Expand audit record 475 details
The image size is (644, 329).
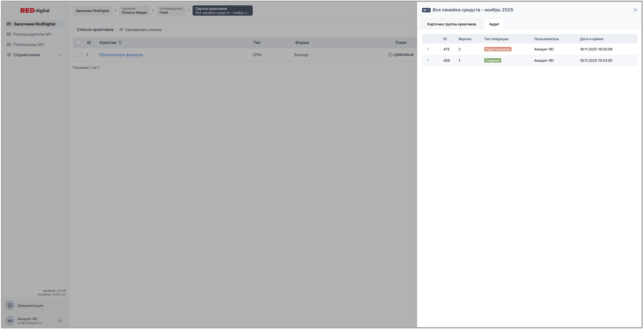tap(428, 49)
